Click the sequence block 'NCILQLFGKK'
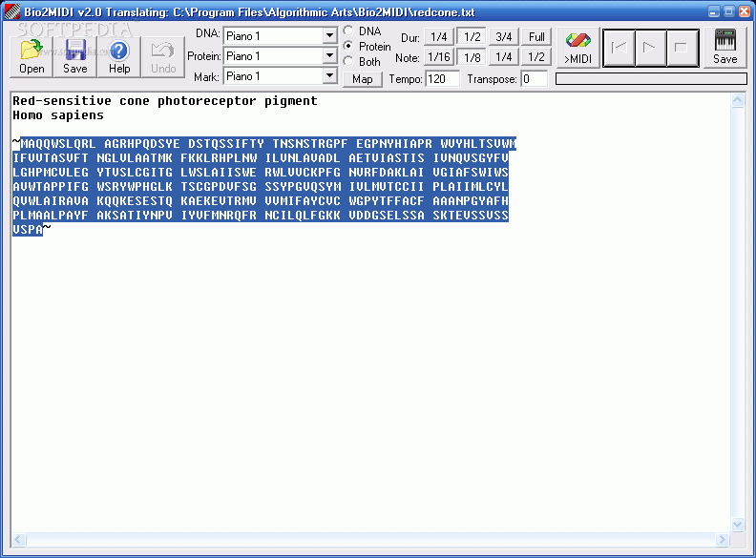Viewport: 756px width, 558px height. (303, 216)
